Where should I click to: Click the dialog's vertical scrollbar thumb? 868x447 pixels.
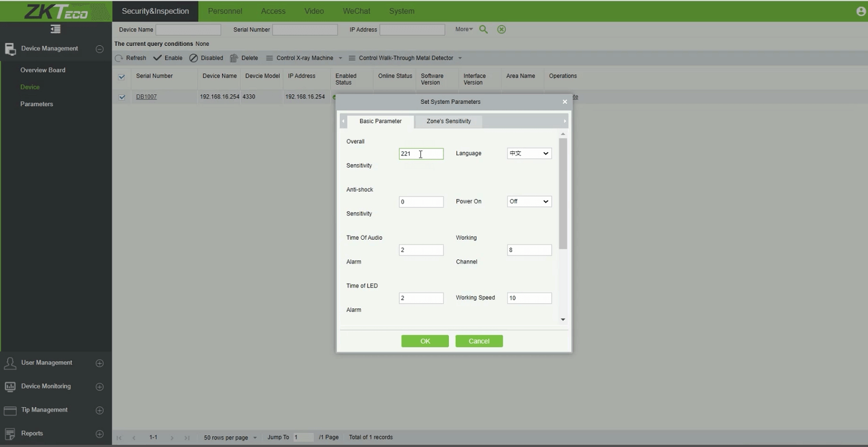coord(563,193)
